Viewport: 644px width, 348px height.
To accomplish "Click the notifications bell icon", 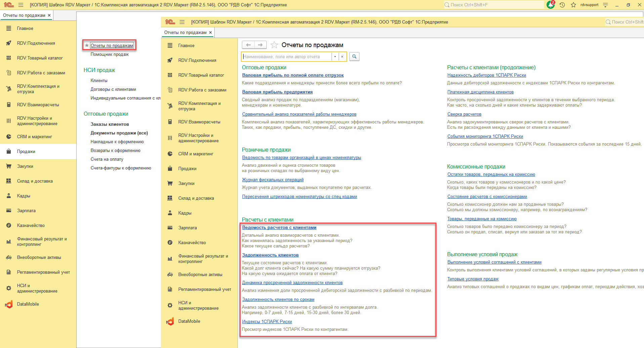I will click(550, 5).
